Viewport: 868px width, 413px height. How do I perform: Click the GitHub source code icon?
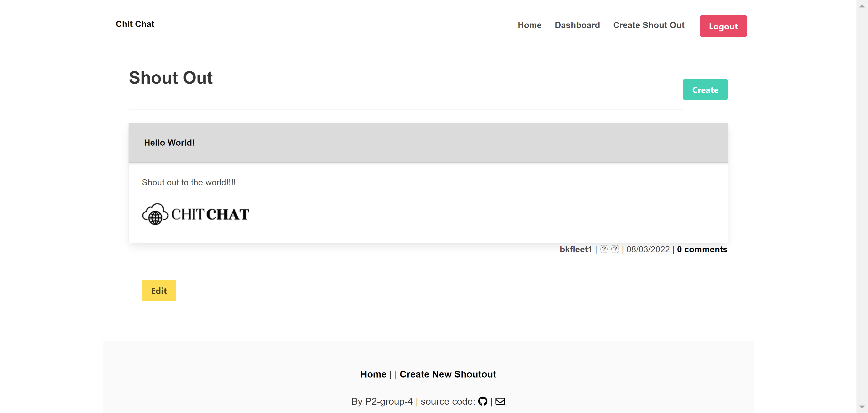pos(483,401)
